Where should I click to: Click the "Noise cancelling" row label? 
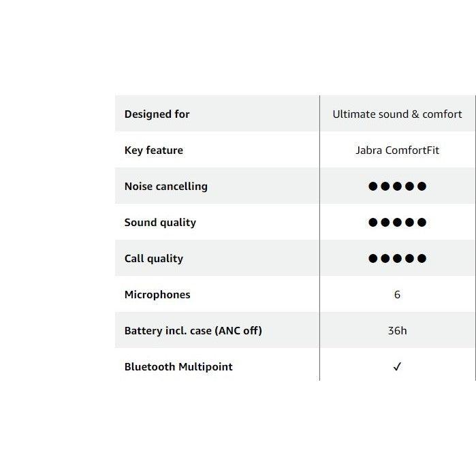point(165,186)
